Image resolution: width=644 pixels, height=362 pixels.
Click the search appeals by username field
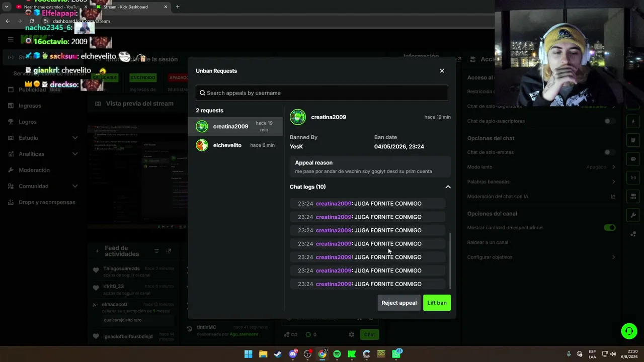(321, 93)
